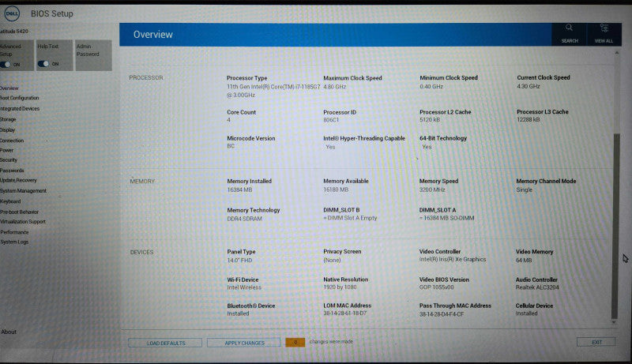The image size is (632, 364).
Task: Click the vertical scrollbar thumb
Action: pyautogui.click(x=615, y=226)
